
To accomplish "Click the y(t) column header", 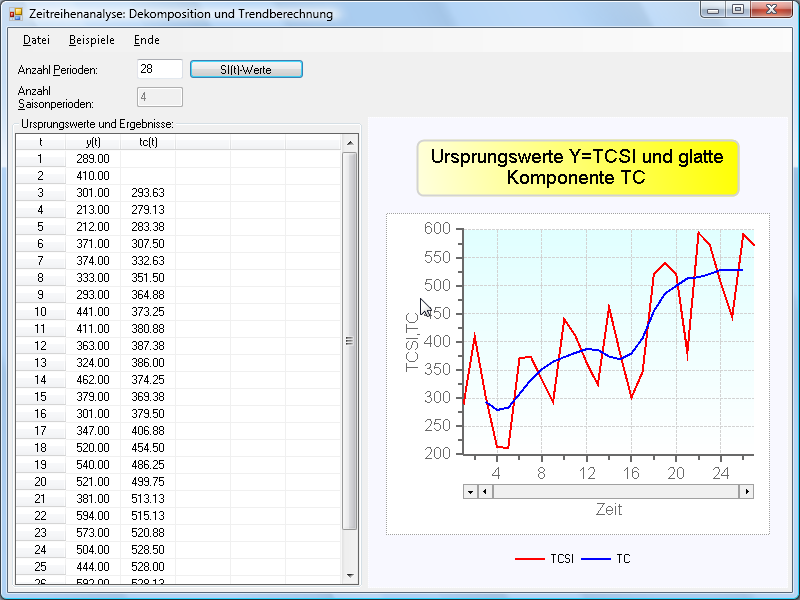I will click(x=93, y=142).
